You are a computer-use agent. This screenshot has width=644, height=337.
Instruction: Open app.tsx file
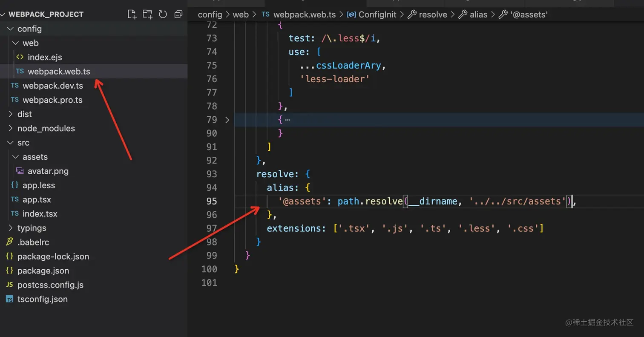click(37, 199)
